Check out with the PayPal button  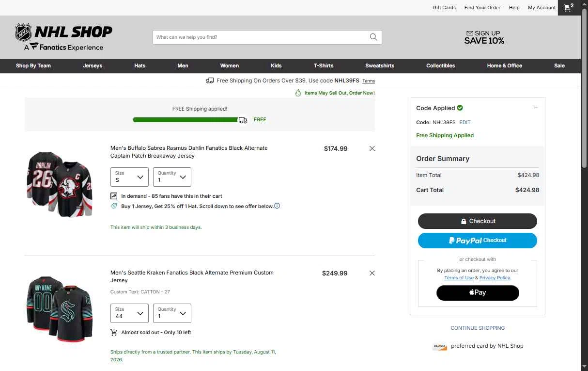478,241
